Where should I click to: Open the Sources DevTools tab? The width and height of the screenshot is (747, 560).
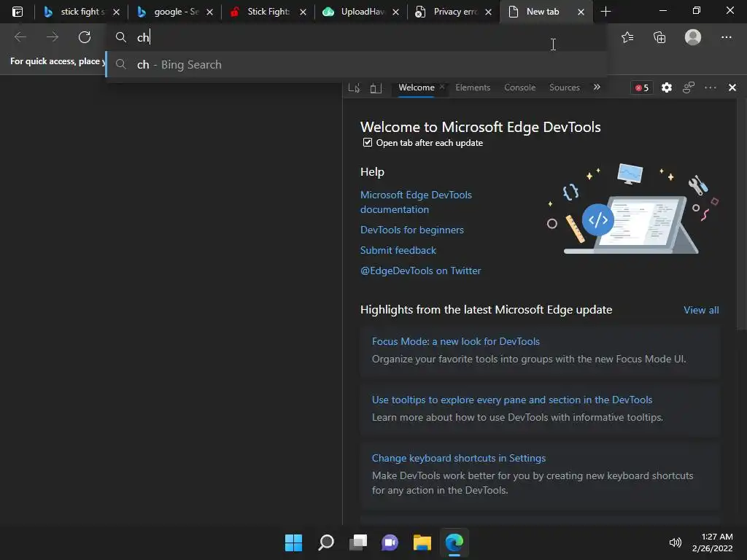point(565,87)
